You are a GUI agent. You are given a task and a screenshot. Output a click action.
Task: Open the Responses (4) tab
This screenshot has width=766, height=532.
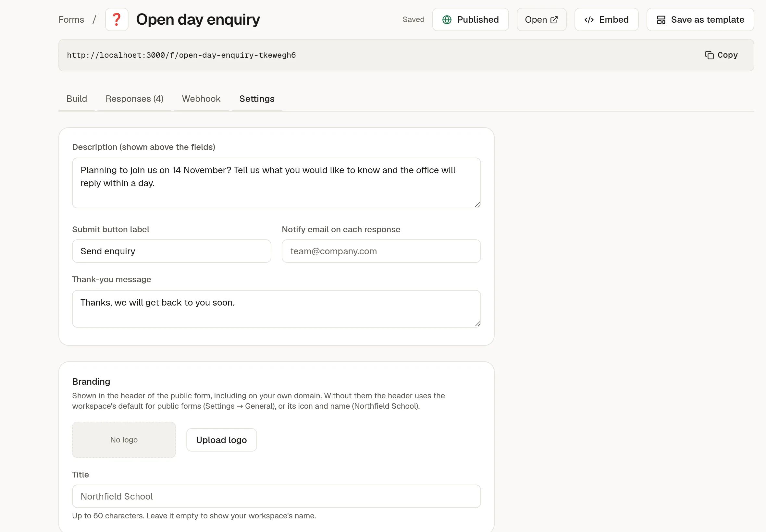pos(134,99)
